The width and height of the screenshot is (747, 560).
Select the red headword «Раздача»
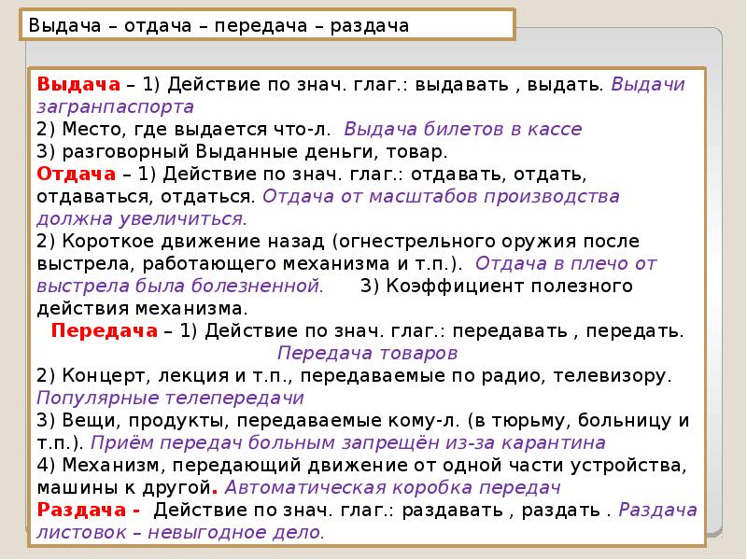tap(89, 510)
